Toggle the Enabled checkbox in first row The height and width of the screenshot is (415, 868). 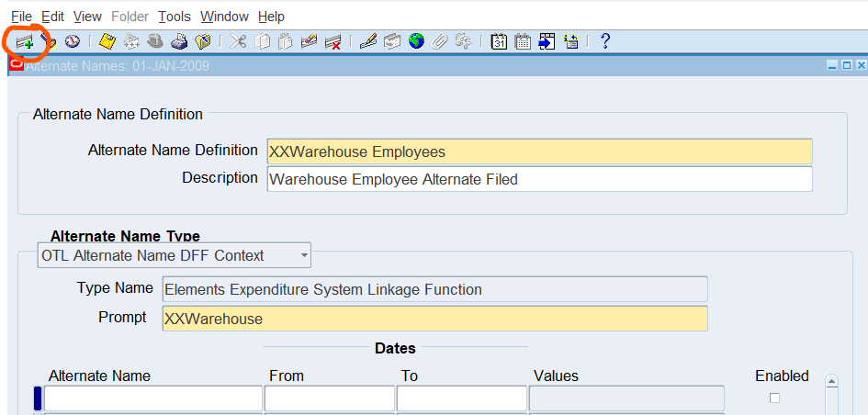tap(774, 398)
